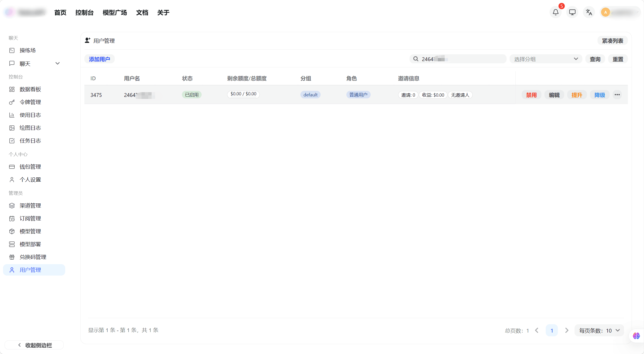
Task: Open the 每页条数 page size dropdown
Action: [x=599, y=331]
